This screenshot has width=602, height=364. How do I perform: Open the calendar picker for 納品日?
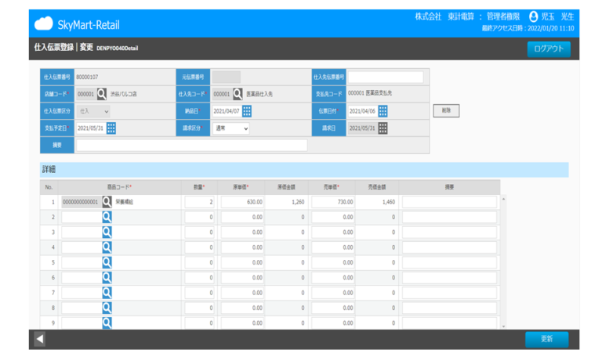[x=247, y=111]
